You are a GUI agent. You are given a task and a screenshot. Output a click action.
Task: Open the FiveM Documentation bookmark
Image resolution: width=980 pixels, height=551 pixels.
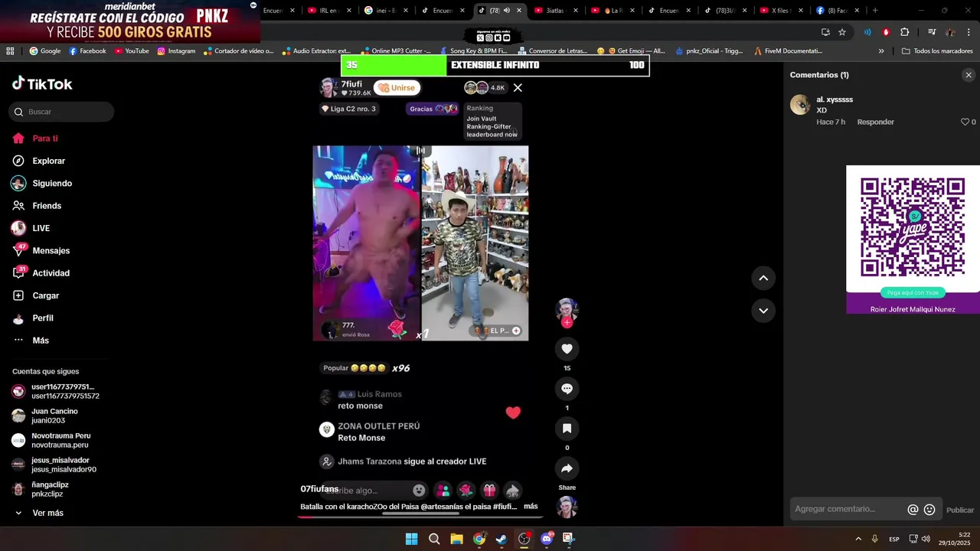point(788,51)
